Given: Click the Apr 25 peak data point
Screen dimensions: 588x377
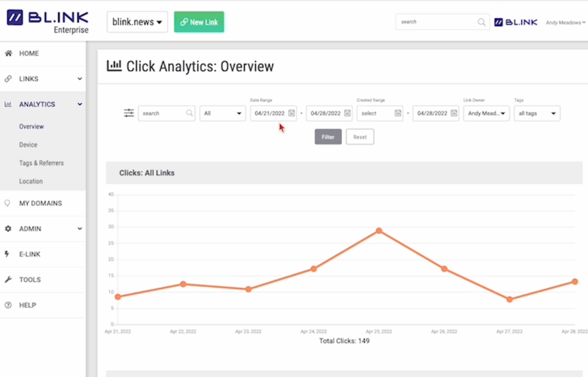Looking at the screenshot, I should [379, 231].
